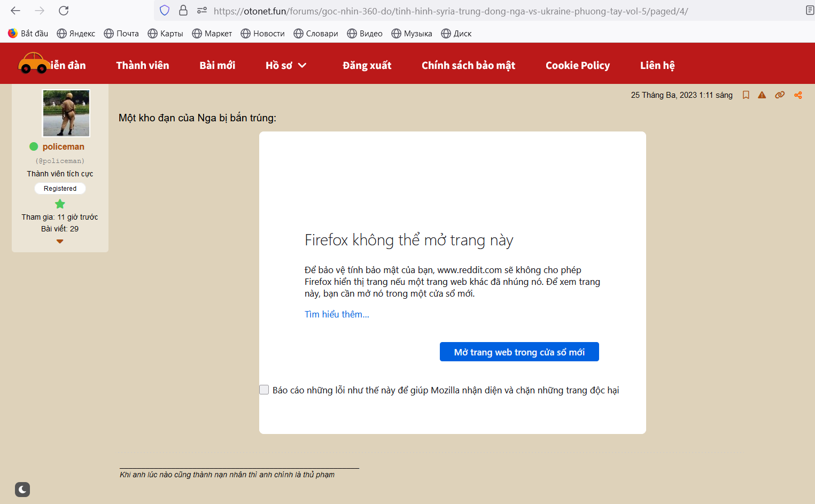The height and width of the screenshot is (504, 815).
Task: Toggle dark mode with the moon icon
Action: tap(22, 490)
